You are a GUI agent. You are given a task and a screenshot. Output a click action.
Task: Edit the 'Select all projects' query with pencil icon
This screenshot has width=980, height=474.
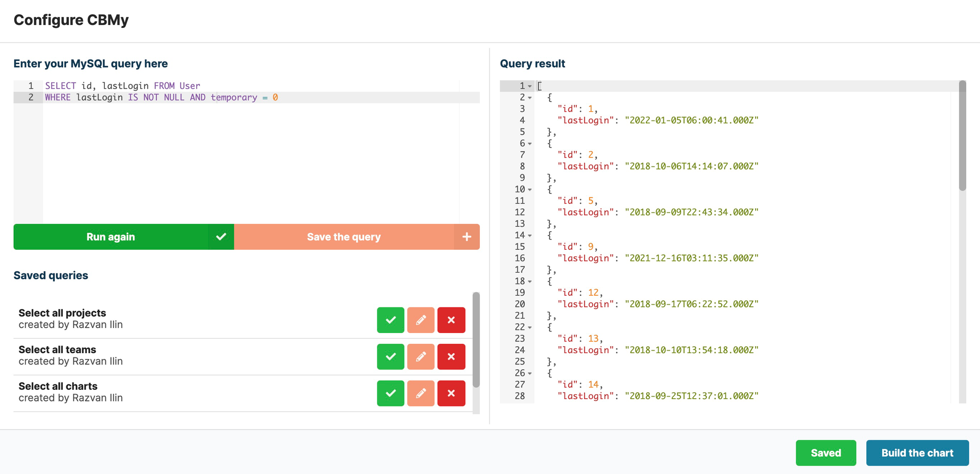(x=421, y=320)
